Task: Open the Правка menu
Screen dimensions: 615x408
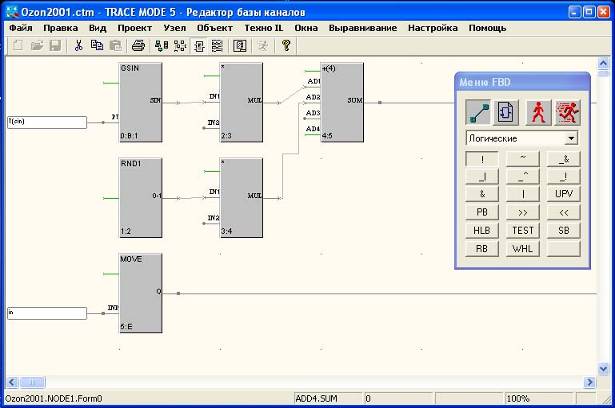Action: tap(60, 28)
